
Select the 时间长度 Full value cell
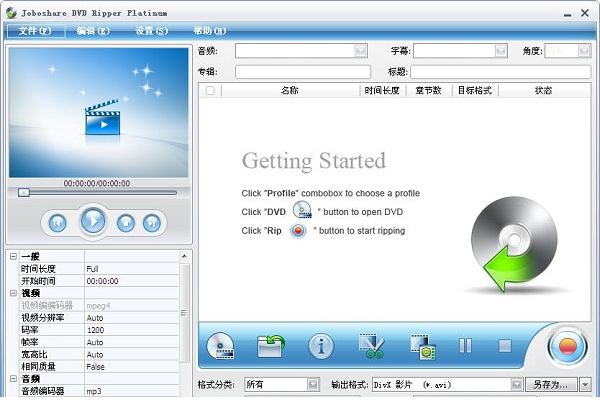tap(131, 269)
